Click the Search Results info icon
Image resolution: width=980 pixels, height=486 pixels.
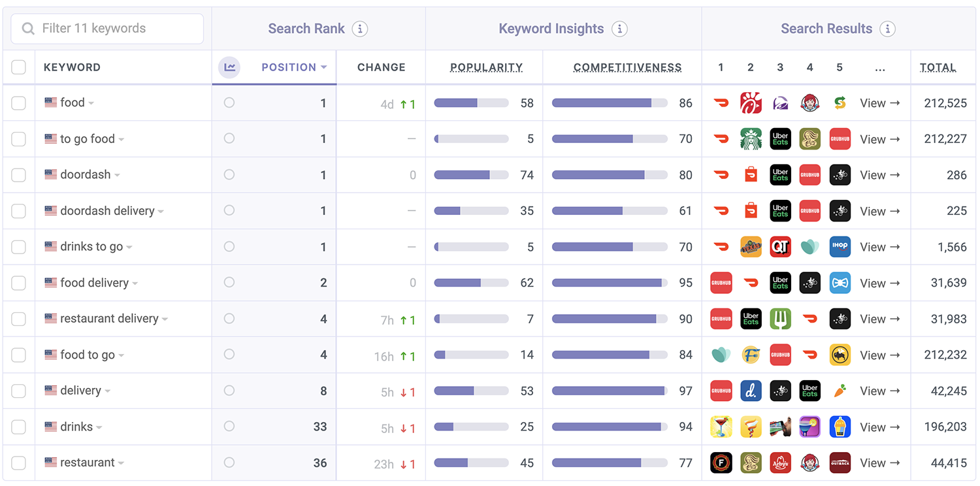coord(887,29)
